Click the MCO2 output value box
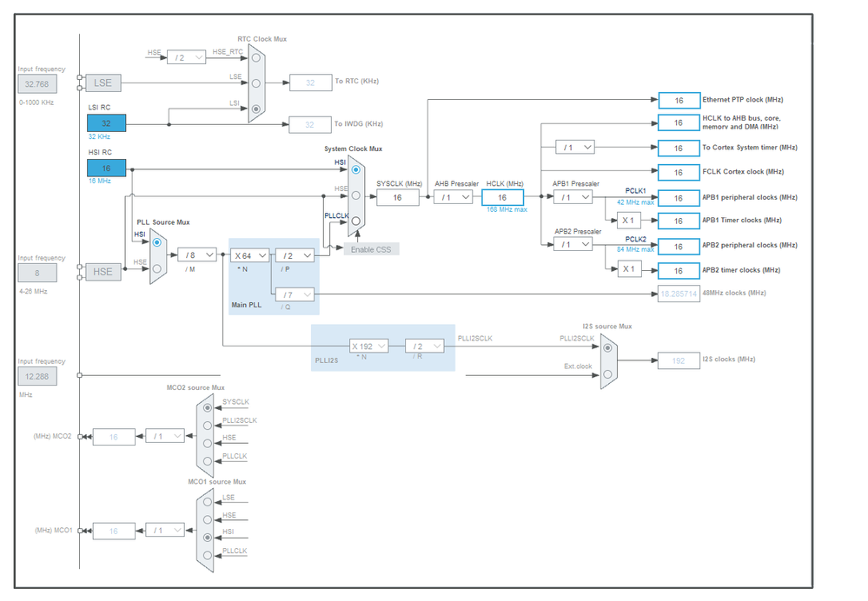The image size is (868, 601). pyautogui.click(x=114, y=437)
